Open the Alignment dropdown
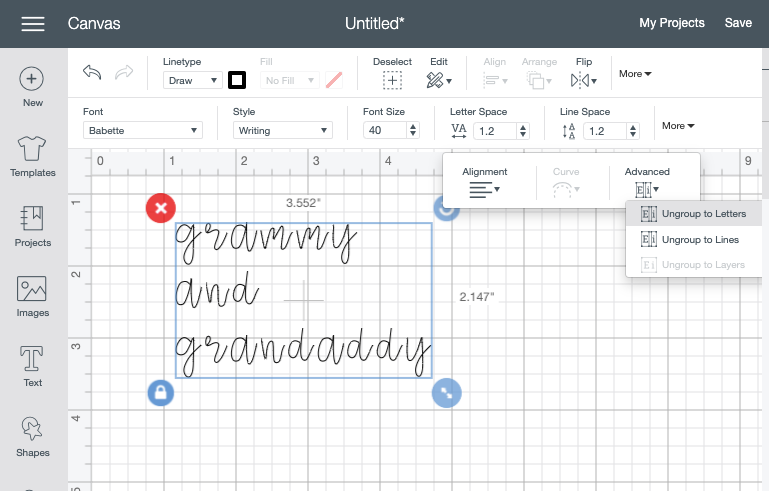The image size is (769, 491). [x=484, y=189]
